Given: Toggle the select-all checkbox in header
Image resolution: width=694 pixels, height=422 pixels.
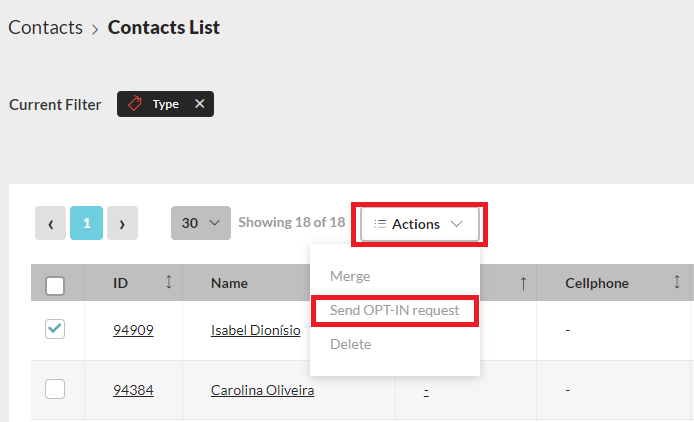Looking at the screenshot, I should [56, 286].
